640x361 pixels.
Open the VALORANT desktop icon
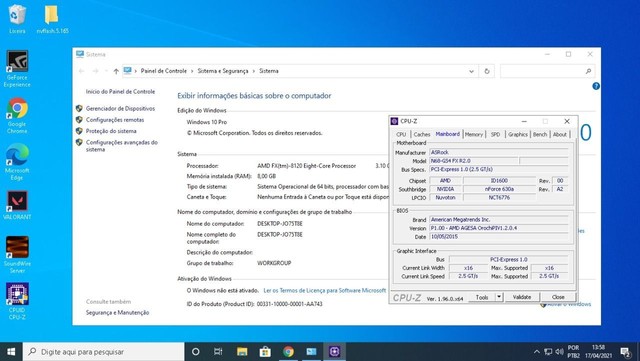[17, 205]
